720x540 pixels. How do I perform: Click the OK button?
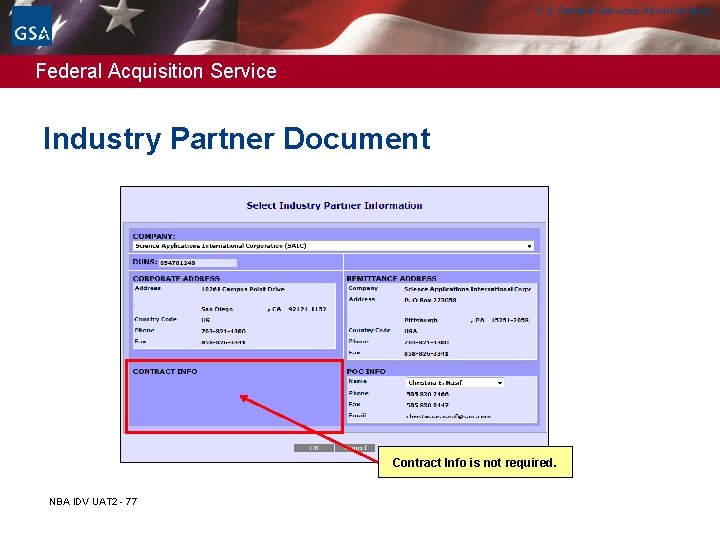click(314, 448)
